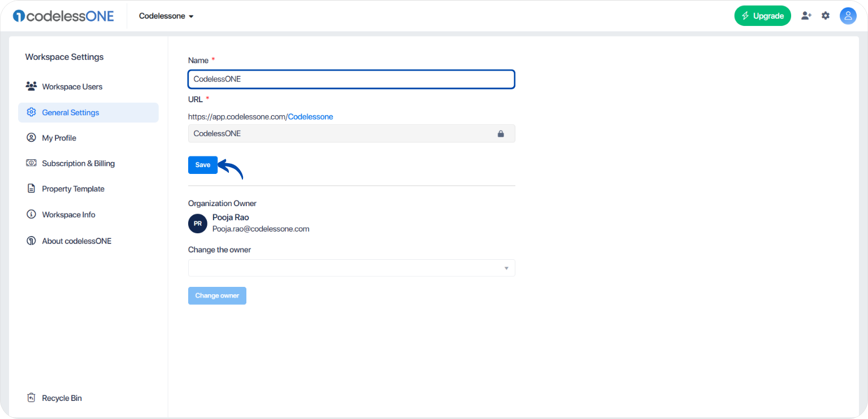Viewport: 868px width, 419px height.
Task: Click the Property Template document icon
Action: (32, 189)
